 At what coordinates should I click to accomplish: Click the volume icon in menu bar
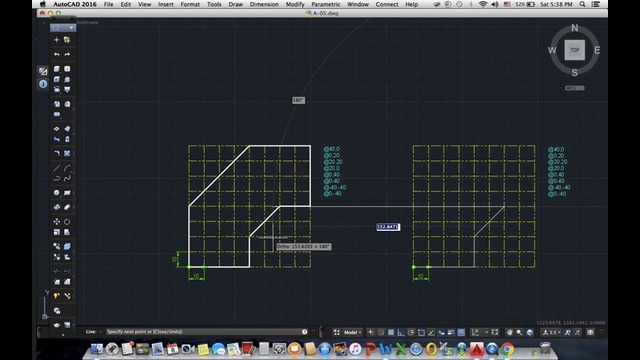pos(495,4)
